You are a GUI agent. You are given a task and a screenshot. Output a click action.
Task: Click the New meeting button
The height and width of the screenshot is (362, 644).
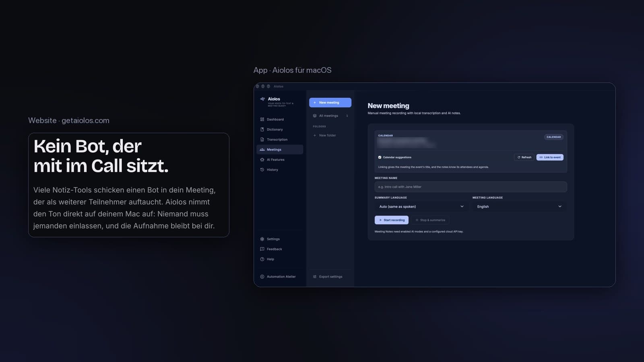330,103
